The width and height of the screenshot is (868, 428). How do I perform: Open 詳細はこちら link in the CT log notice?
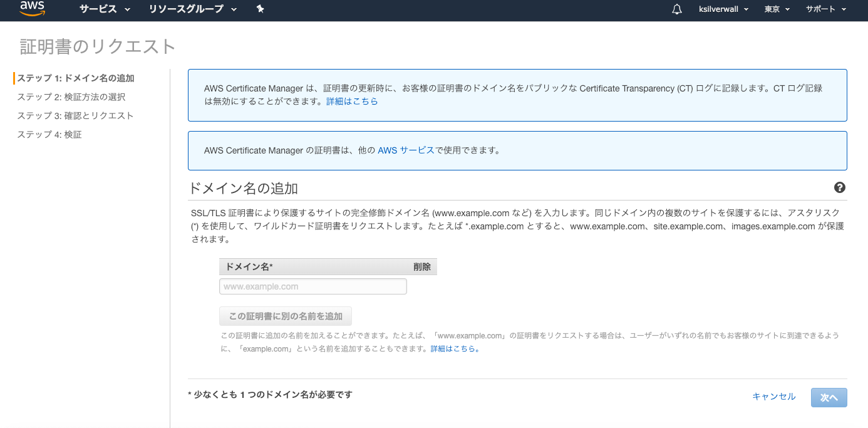(x=352, y=101)
